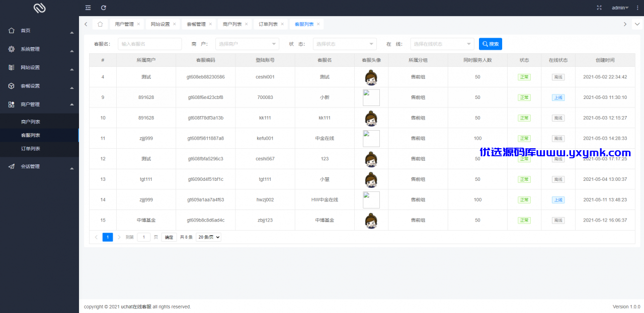The width and height of the screenshot is (644, 313).
Task: Click the 离线 tag in ceshi001 row
Action: [558, 77]
